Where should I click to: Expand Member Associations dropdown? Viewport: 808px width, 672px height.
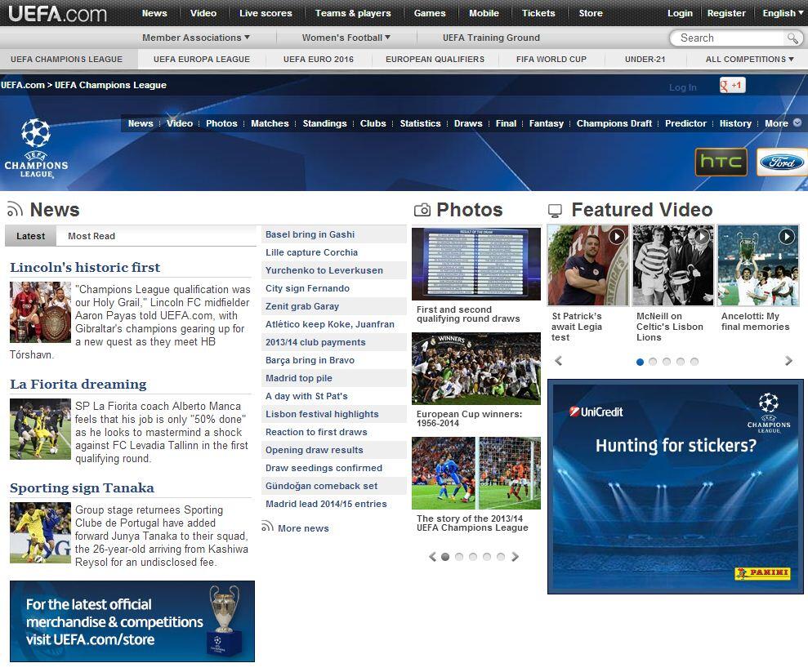point(196,38)
